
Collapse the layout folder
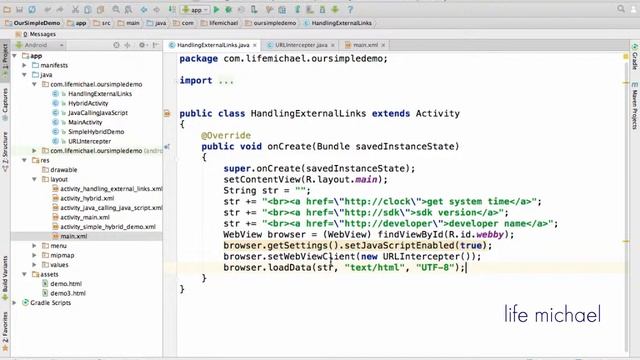[x=34, y=179]
